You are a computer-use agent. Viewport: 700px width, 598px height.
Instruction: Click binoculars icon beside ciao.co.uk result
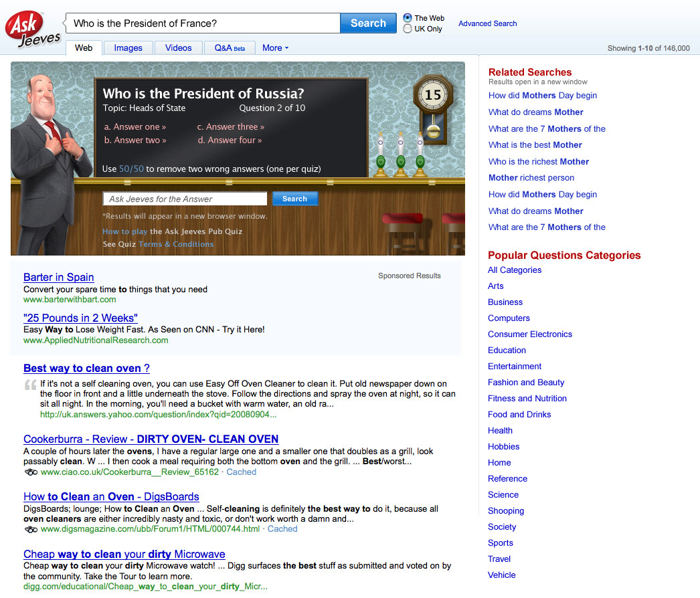tap(31, 472)
